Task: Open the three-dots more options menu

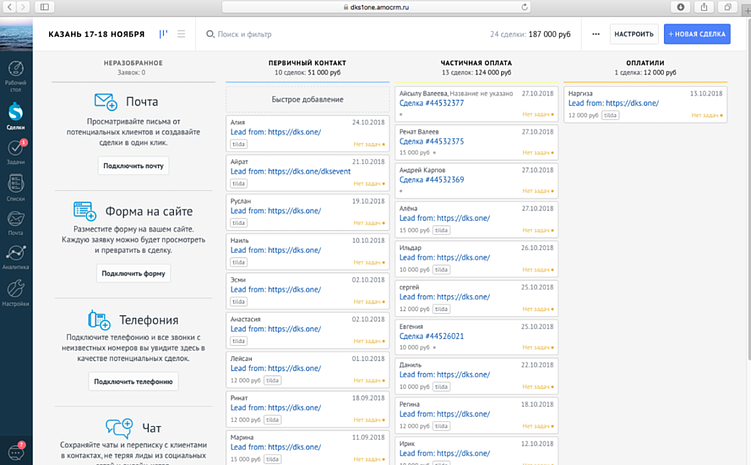Action: (596, 34)
